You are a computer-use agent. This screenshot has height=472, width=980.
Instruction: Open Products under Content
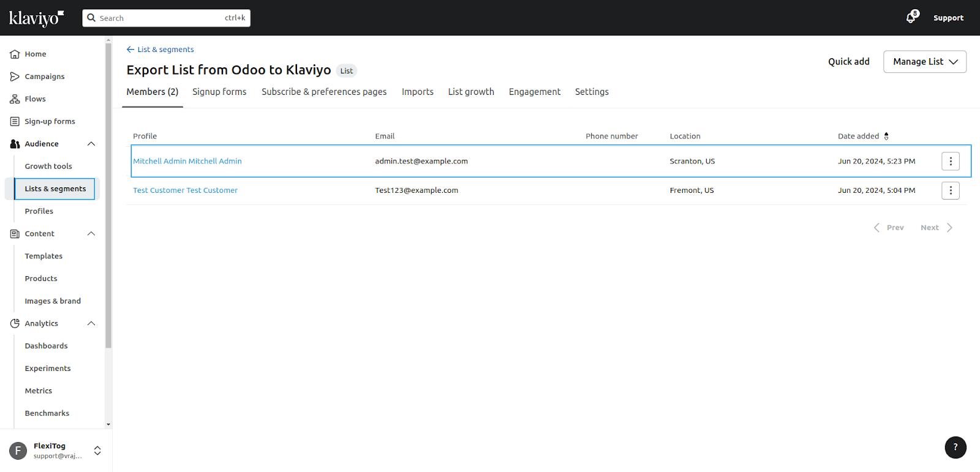[x=41, y=279]
